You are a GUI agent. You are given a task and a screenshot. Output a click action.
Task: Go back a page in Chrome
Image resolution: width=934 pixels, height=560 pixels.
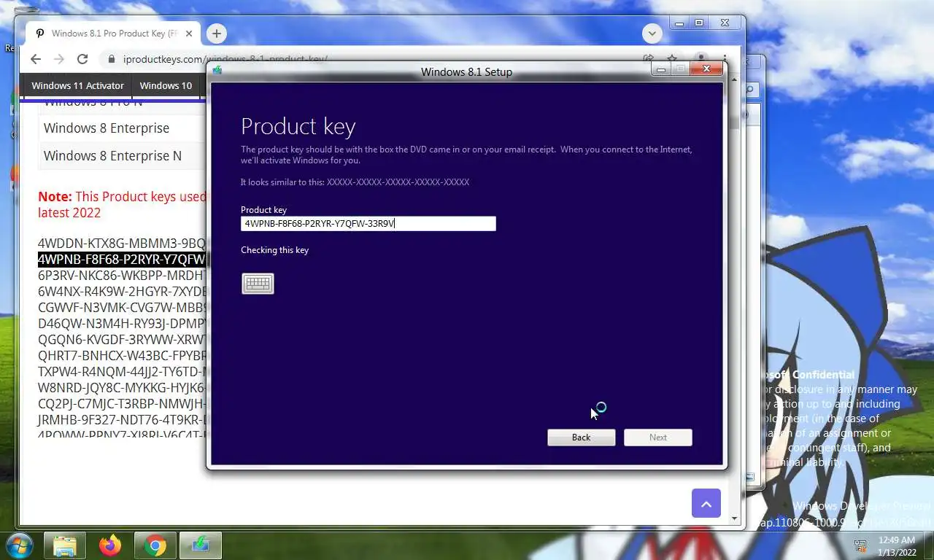coord(36,59)
